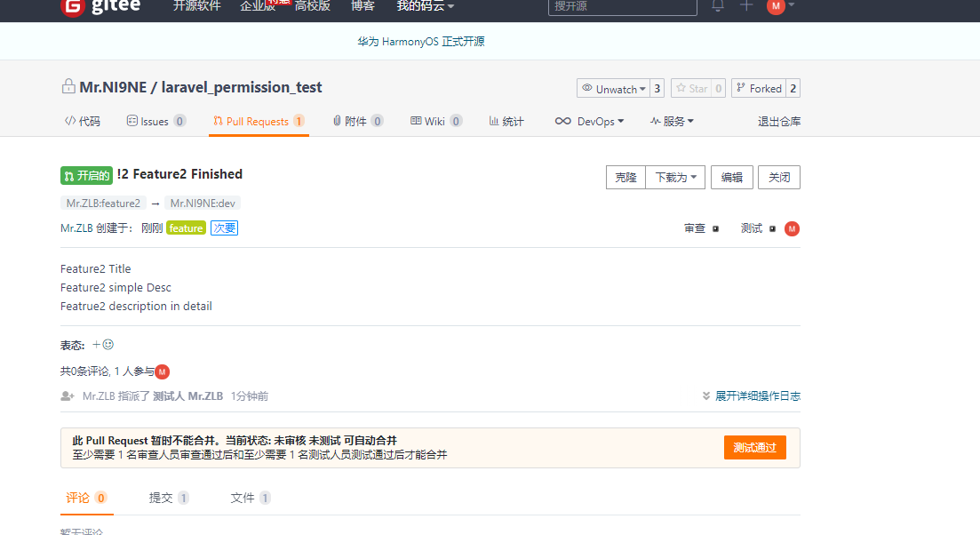Viewport: 980px width, 535px height.
Task: Open the notifications bell icon
Action: pyautogui.click(x=718, y=5)
